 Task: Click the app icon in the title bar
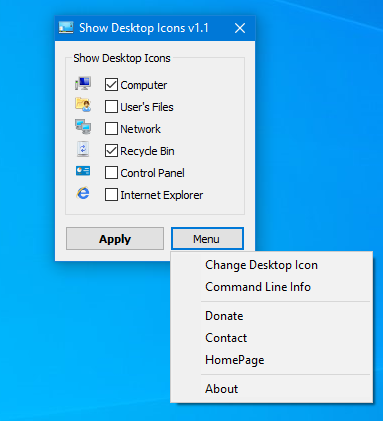[66, 27]
